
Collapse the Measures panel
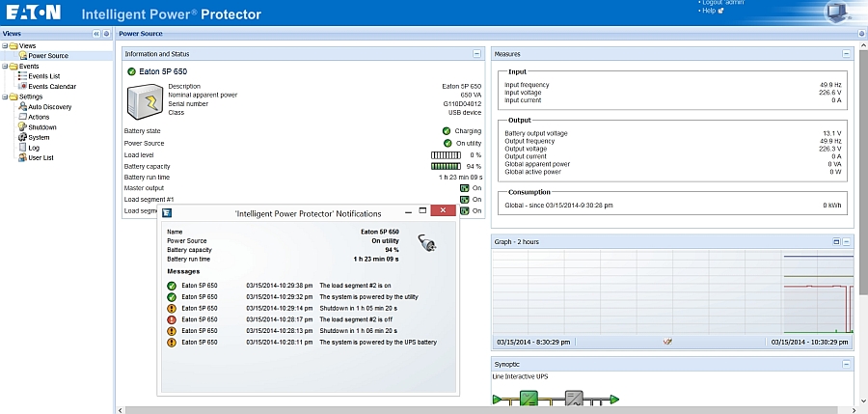coord(846,54)
